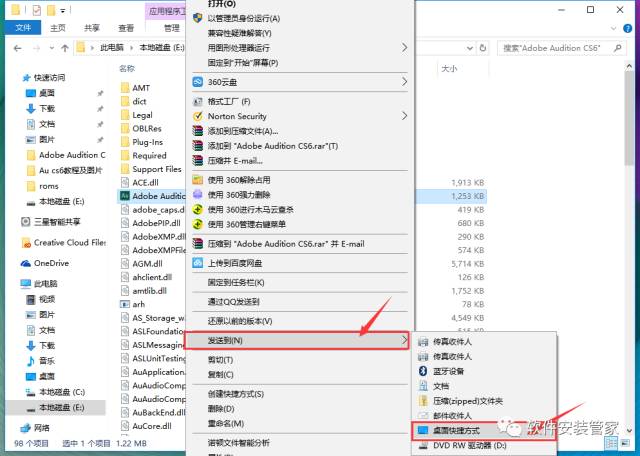Open the 文件 ribbon tab
The image size is (640, 456).
pos(21,29)
